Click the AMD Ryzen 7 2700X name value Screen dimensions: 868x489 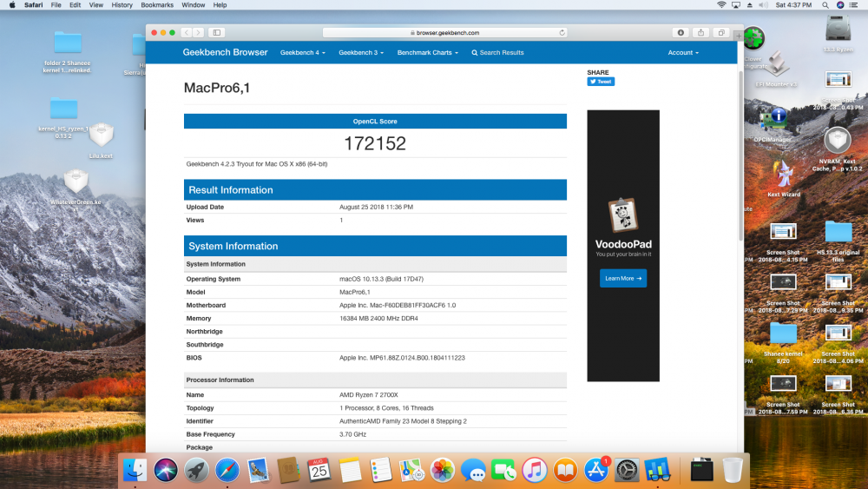pos(369,395)
